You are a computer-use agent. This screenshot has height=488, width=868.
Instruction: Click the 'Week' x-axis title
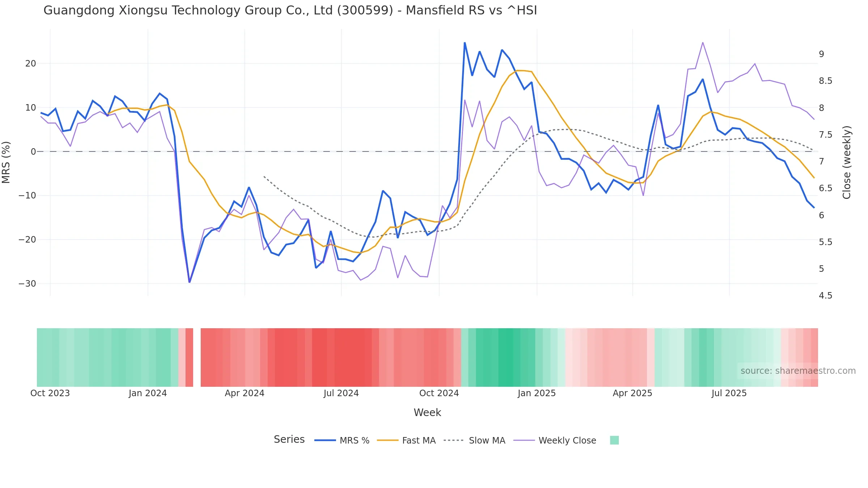tap(427, 412)
